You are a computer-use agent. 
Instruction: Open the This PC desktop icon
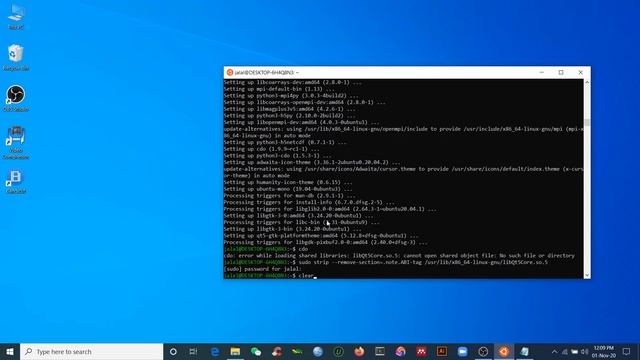tap(16, 17)
